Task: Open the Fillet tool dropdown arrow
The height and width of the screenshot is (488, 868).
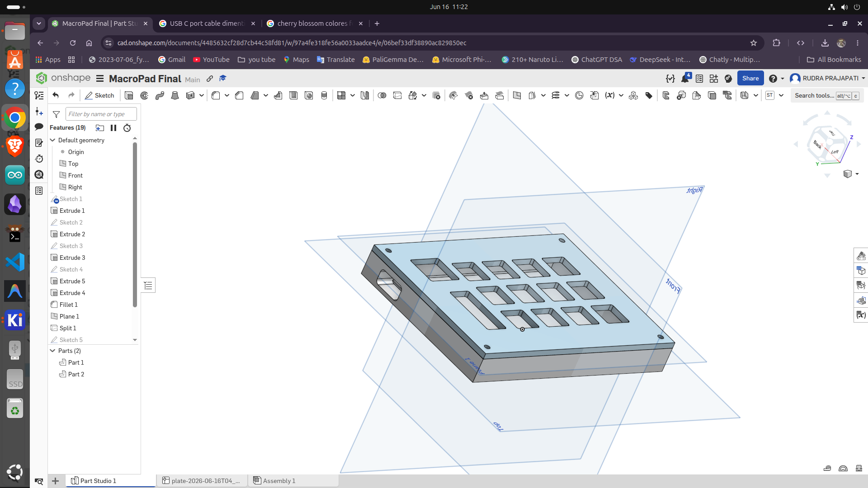Action: 227,95
